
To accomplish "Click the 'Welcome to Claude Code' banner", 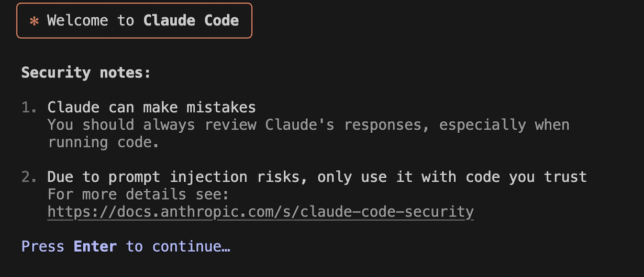I will coord(134,20).
